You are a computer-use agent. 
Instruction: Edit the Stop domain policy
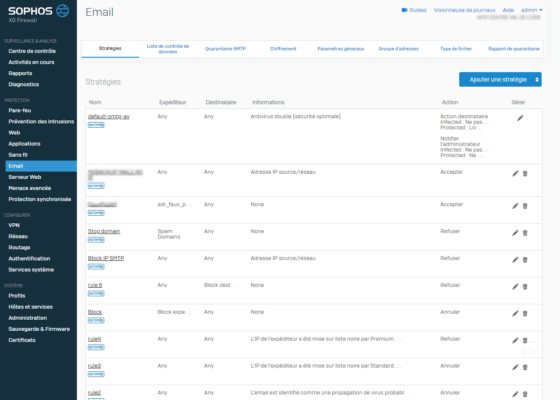tap(515, 233)
